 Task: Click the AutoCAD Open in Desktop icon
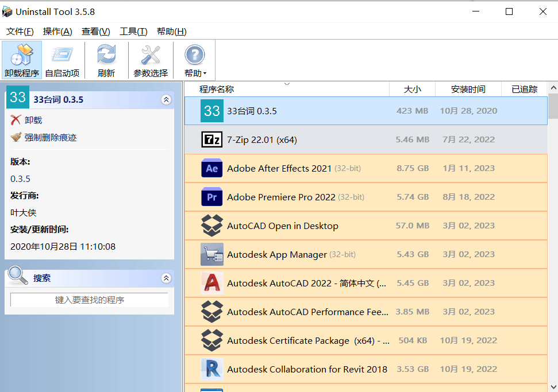click(212, 226)
